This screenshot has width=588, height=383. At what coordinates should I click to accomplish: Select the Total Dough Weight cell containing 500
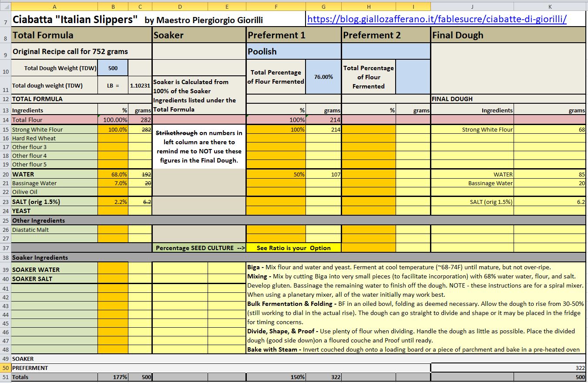click(x=113, y=68)
